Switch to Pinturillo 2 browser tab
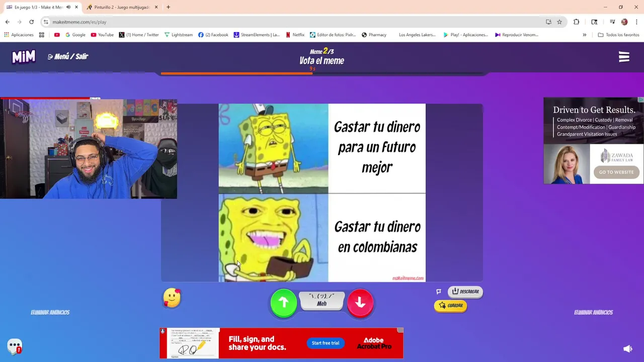The width and height of the screenshot is (644, 362). tap(122, 7)
